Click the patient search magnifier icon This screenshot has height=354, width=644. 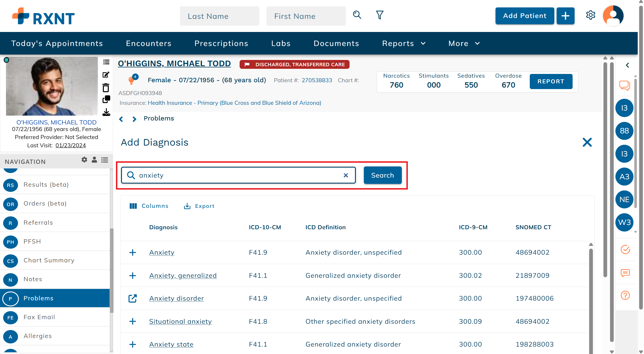pyautogui.click(x=357, y=15)
